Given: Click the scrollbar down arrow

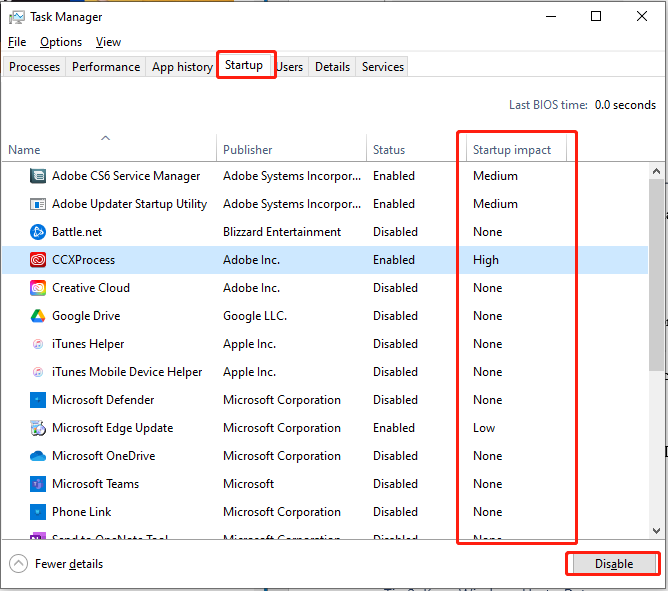Looking at the screenshot, I should 656,531.
